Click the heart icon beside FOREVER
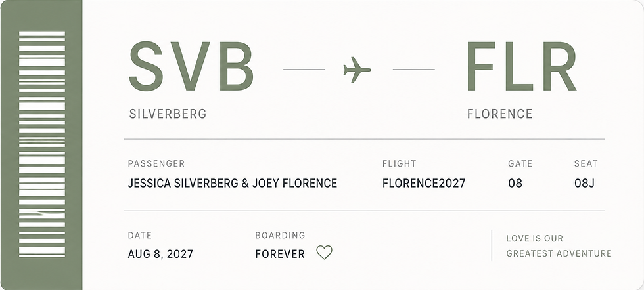644x290 pixels. point(324,252)
